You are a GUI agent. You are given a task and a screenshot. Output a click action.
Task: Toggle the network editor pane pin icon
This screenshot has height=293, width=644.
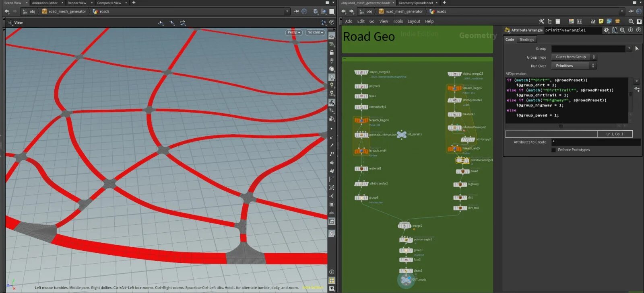[631, 11]
